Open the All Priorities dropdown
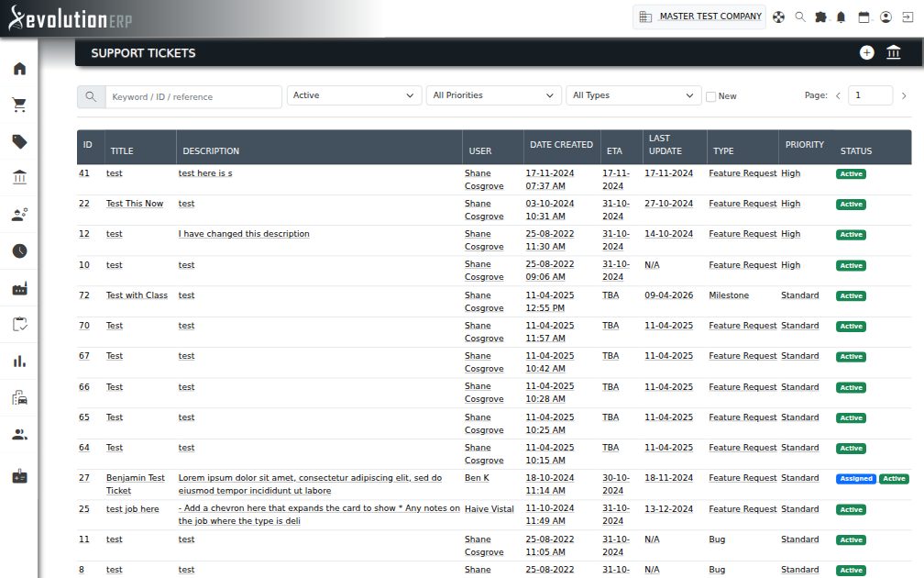Viewport: 924px width, 578px height. pyautogui.click(x=493, y=95)
